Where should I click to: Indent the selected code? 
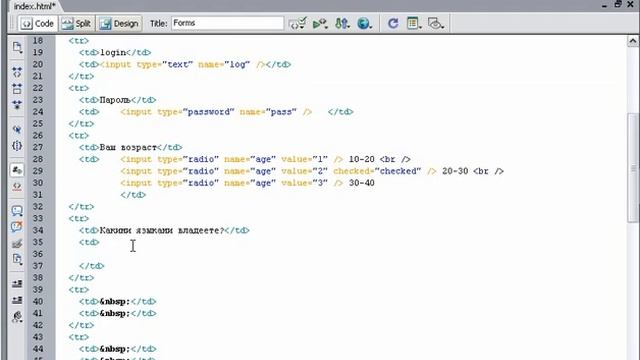[17, 284]
